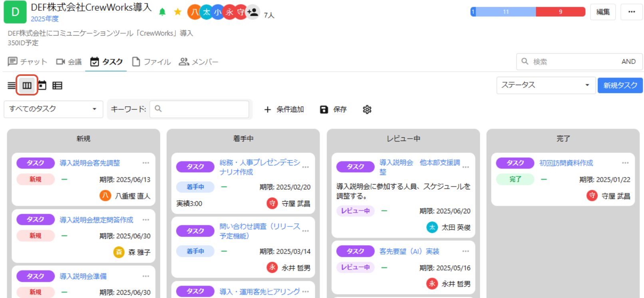
Task: Open the top-right more options menu
Action: (x=632, y=12)
